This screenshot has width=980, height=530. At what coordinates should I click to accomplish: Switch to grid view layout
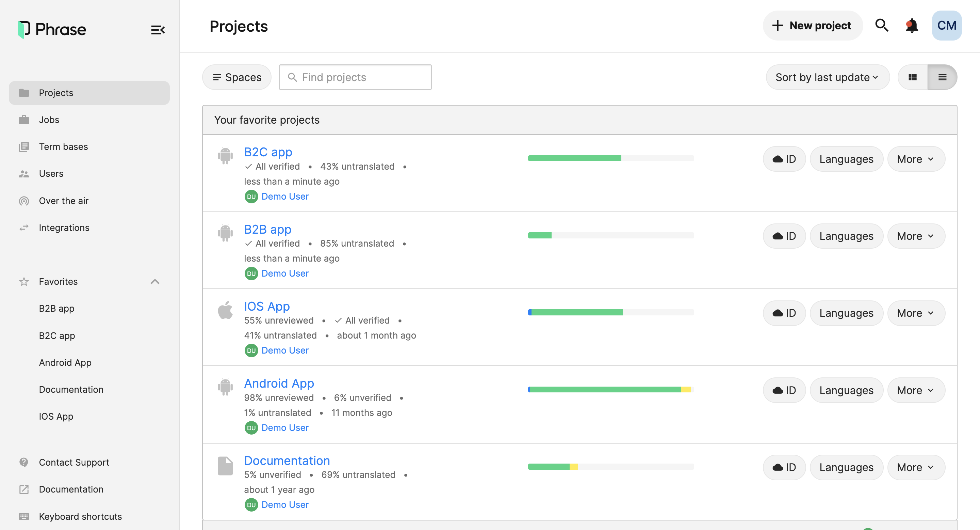click(x=912, y=77)
